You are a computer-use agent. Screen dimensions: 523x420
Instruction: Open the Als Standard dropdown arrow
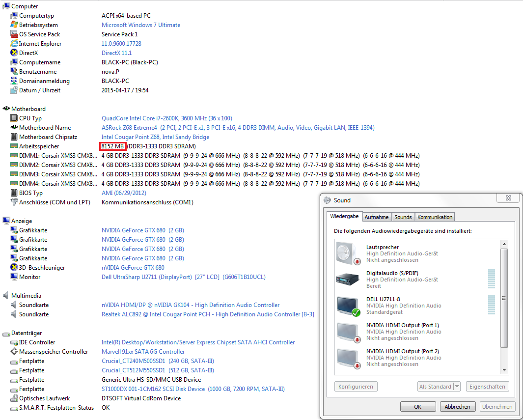pos(457,387)
